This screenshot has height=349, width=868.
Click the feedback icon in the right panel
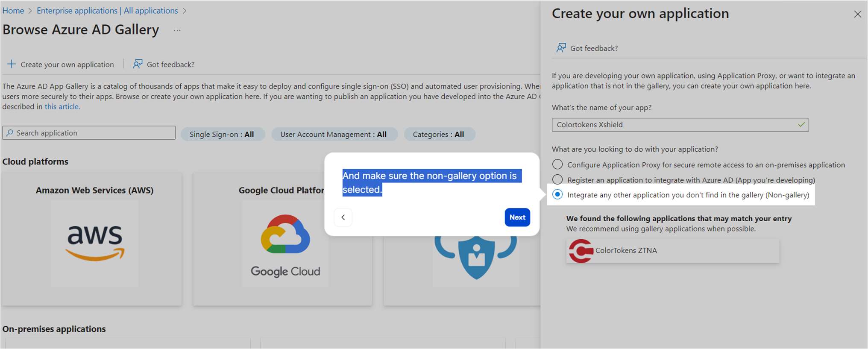click(561, 48)
